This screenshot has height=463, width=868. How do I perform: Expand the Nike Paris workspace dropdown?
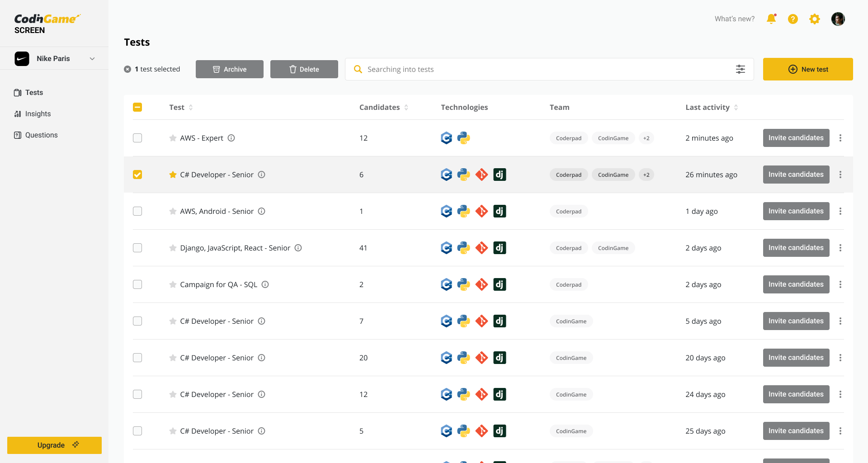92,59
